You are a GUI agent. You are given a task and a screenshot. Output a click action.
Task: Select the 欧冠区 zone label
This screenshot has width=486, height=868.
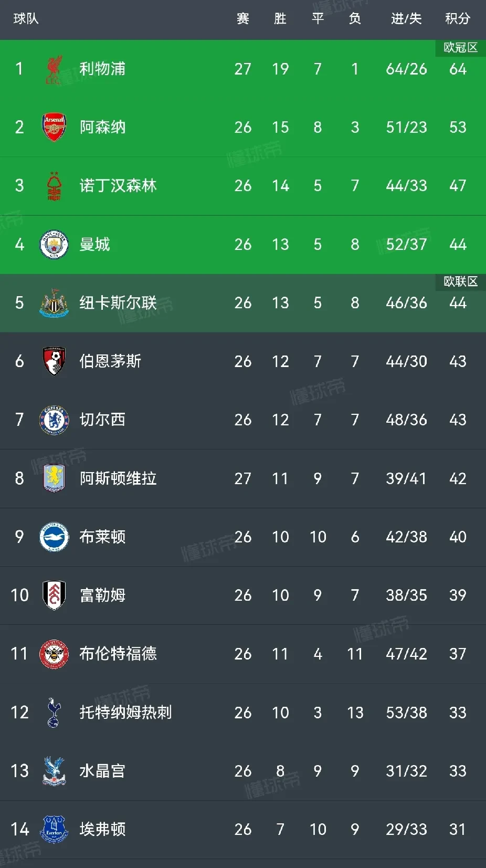(459, 46)
